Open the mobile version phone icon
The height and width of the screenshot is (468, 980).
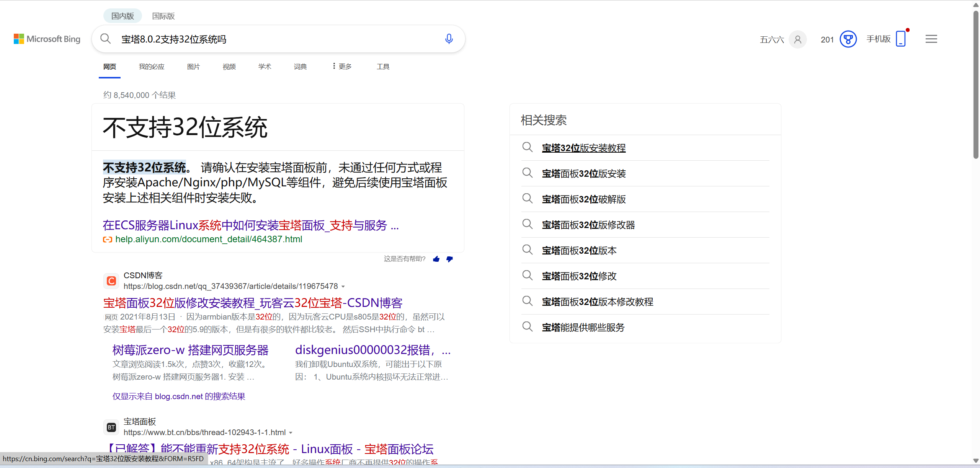[901, 39]
